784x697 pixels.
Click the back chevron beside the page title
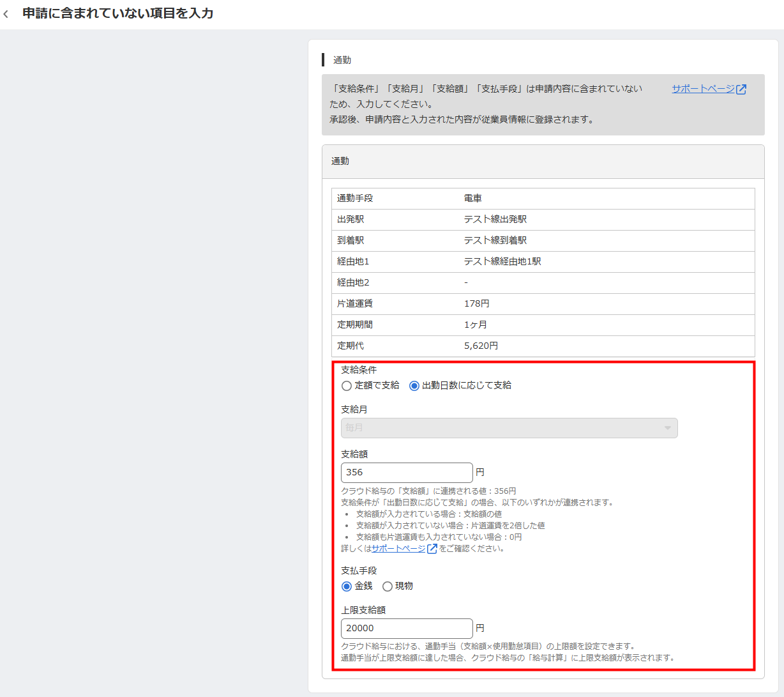[6, 14]
